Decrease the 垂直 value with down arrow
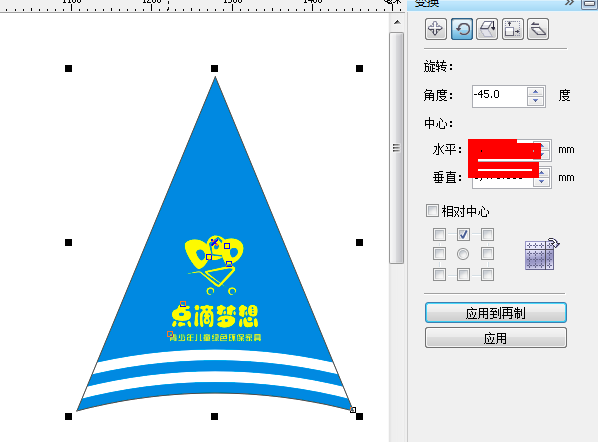598x442 pixels. (x=542, y=182)
